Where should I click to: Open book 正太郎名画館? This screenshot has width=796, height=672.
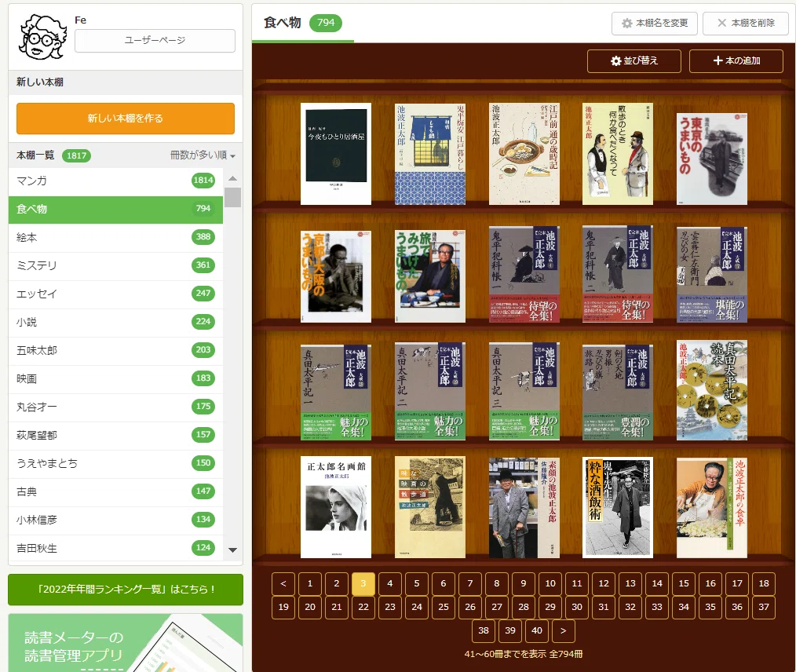(x=336, y=507)
